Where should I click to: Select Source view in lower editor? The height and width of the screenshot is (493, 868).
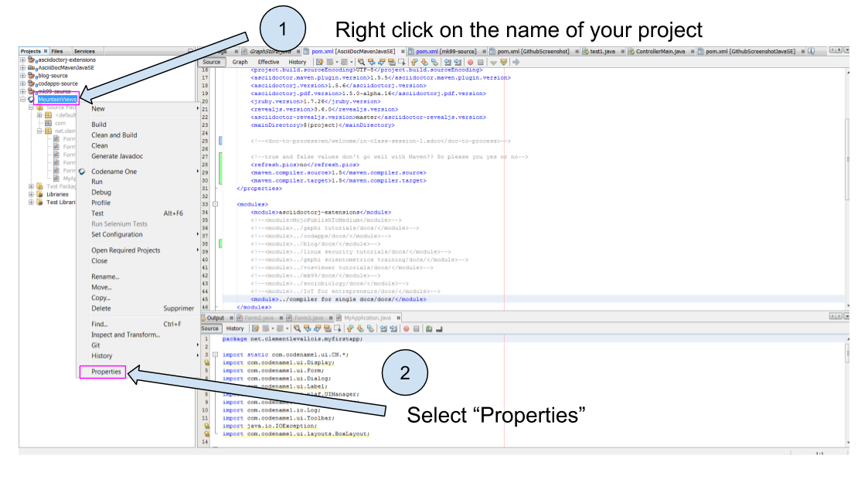click(209, 328)
